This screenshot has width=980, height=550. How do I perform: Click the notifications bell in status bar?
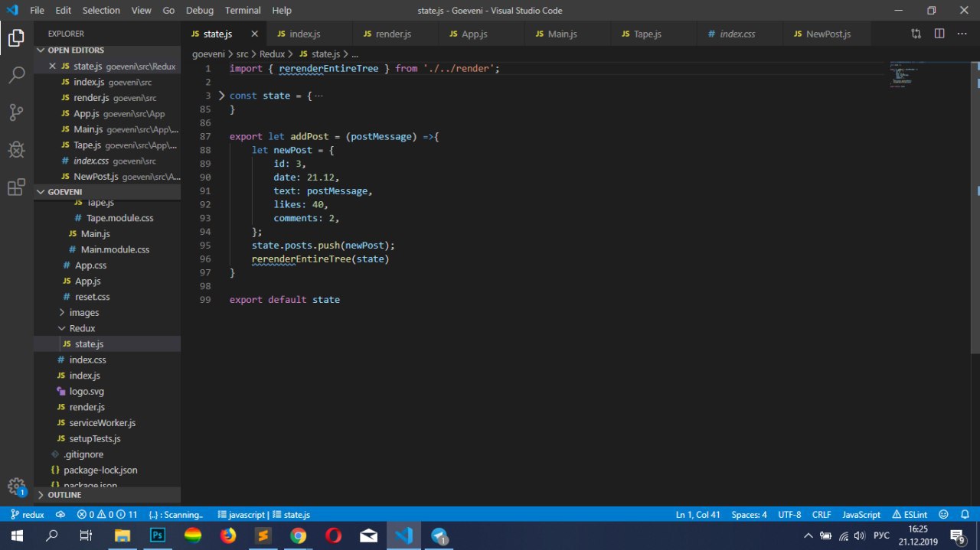click(x=963, y=515)
